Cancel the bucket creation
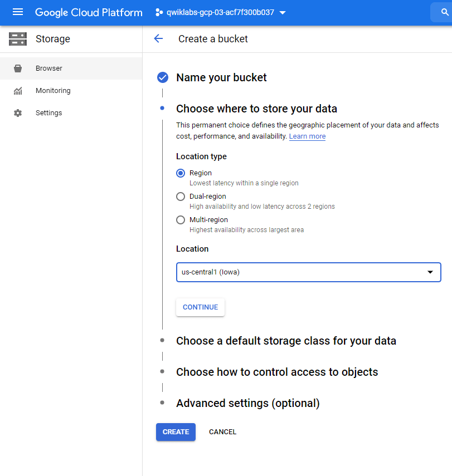The height and width of the screenshot is (476, 452). coord(222,431)
